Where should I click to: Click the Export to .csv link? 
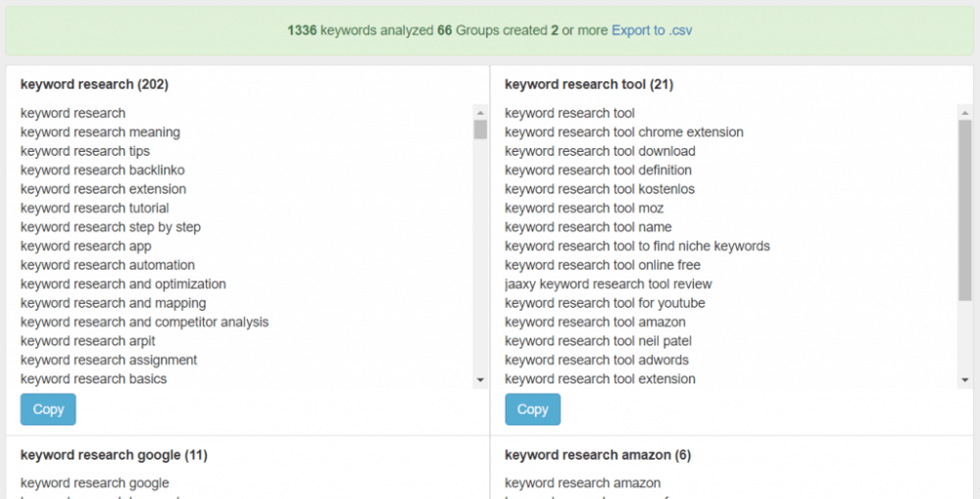tap(652, 30)
